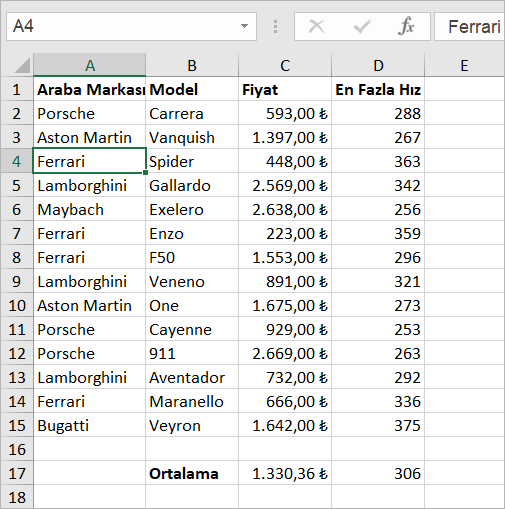Select row 17 header

[x=17, y=473]
